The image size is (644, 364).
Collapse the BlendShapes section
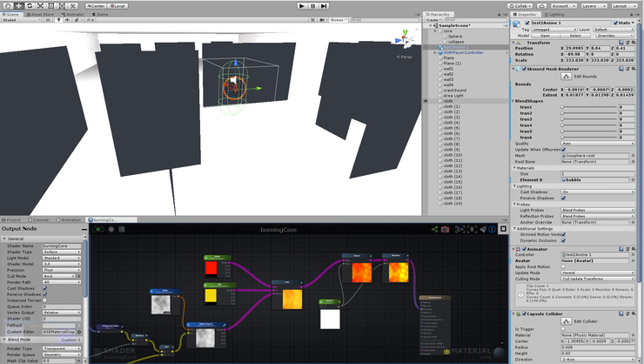click(x=513, y=101)
